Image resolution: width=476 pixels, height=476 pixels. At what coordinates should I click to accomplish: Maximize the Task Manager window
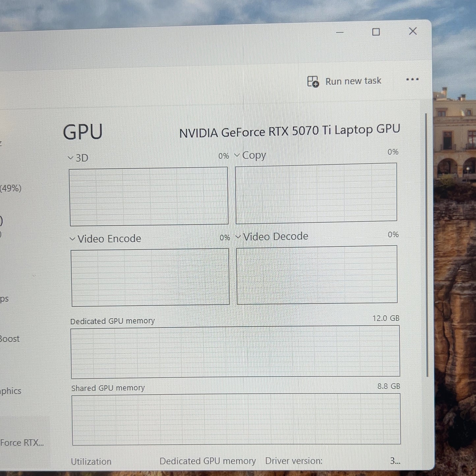click(x=376, y=32)
